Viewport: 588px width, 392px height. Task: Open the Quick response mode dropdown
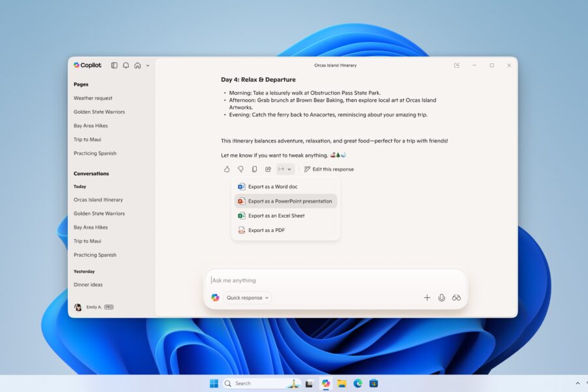[x=247, y=298]
